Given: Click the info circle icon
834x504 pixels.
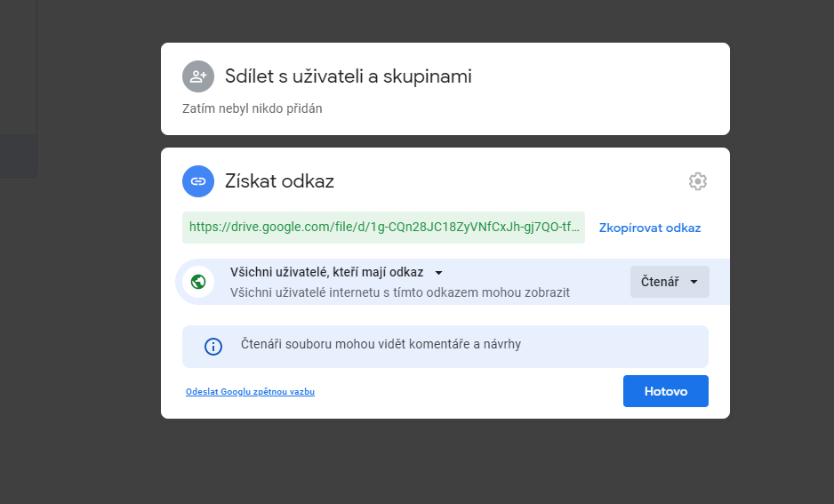Looking at the screenshot, I should point(213,347).
